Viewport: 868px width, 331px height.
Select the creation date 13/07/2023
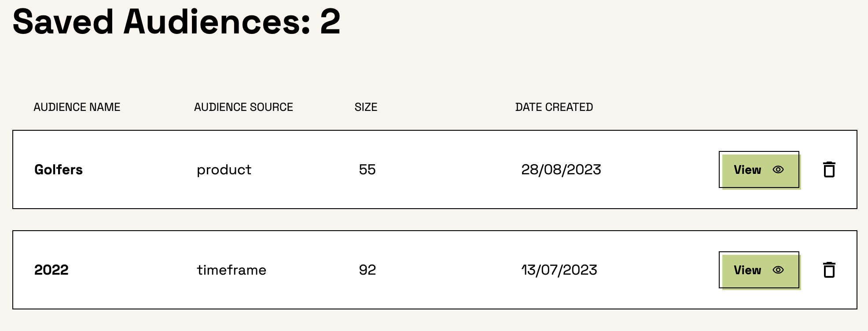[x=559, y=270]
